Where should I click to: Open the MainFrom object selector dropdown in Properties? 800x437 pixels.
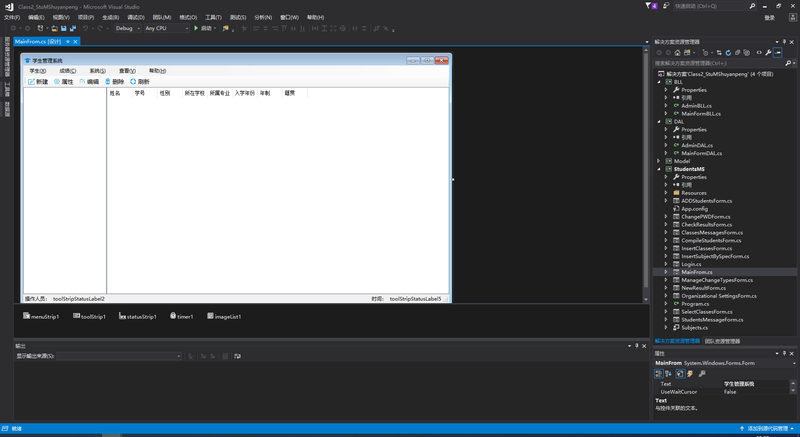(794, 363)
